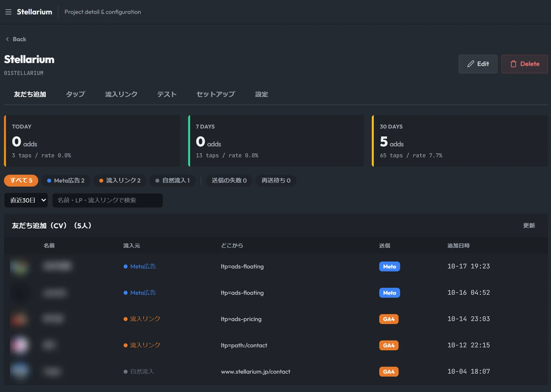
Task: Click the Back link
Action: 16,39
